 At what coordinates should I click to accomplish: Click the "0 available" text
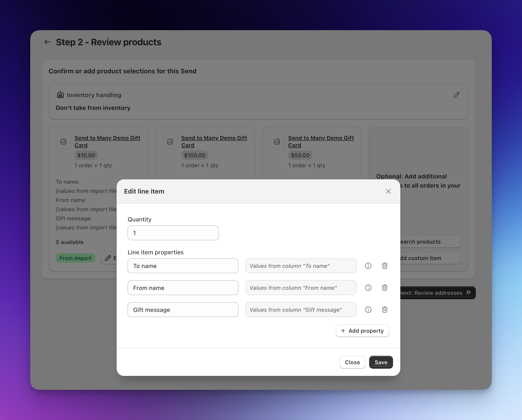pyautogui.click(x=70, y=242)
